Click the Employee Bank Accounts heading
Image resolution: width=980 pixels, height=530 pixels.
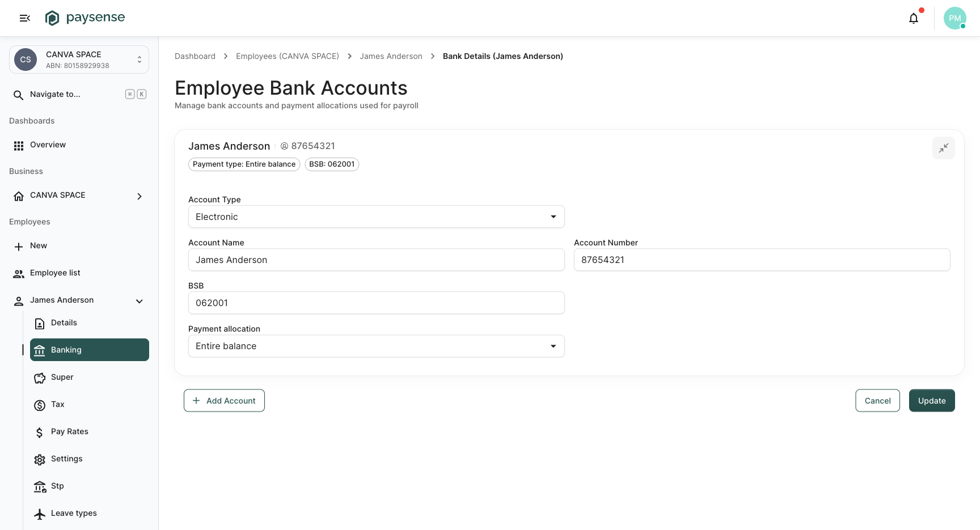[291, 88]
